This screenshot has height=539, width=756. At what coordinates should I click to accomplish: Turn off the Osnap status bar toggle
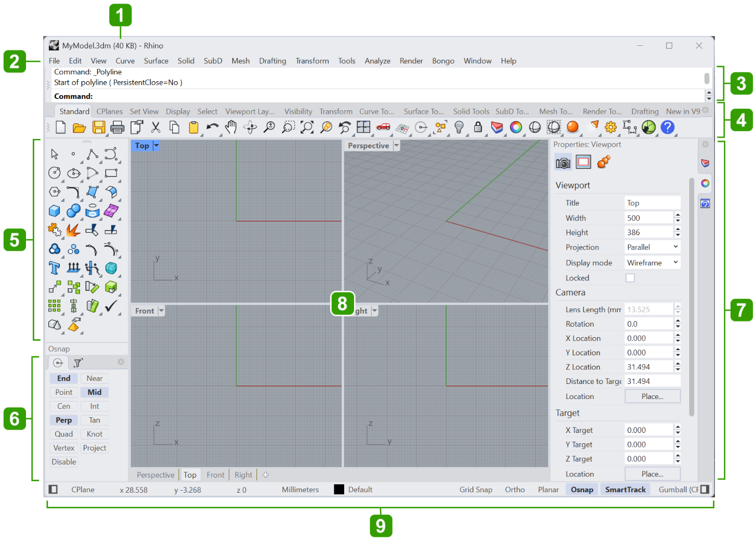tap(582, 490)
